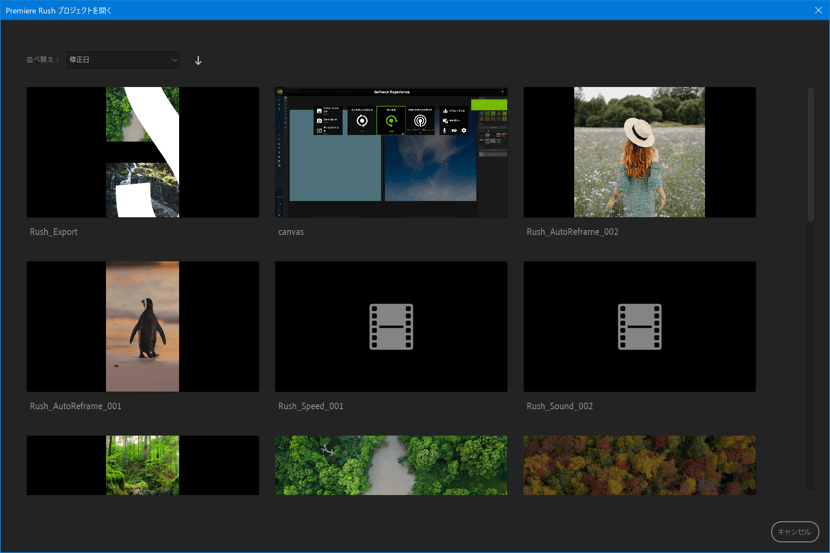The height and width of the screenshot is (553, 830).
Task: Click the canvas project name label
Action: [291, 232]
